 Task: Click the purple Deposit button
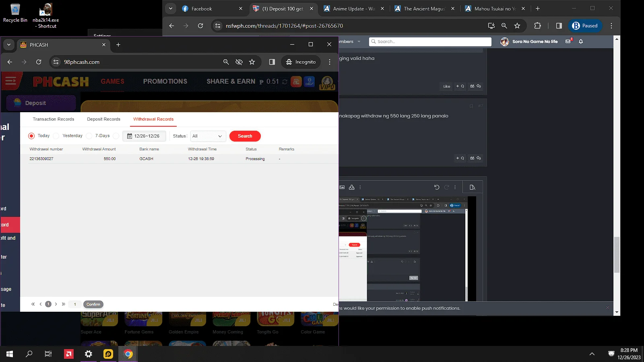click(x=41, y=103)
